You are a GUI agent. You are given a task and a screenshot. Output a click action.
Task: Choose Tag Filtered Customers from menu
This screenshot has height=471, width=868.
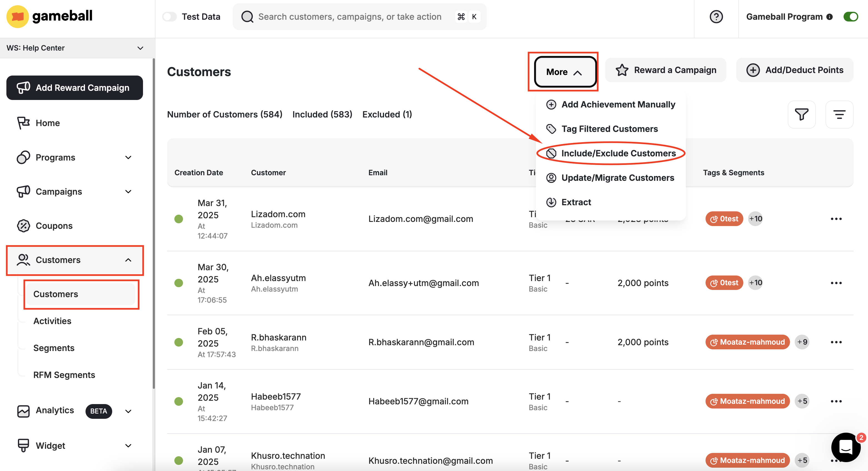[x=609, y=129]
